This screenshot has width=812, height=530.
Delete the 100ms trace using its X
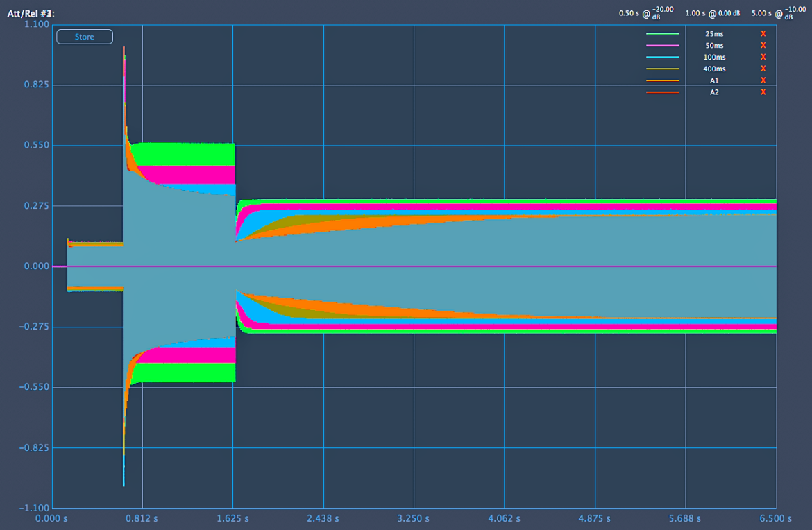763,57
